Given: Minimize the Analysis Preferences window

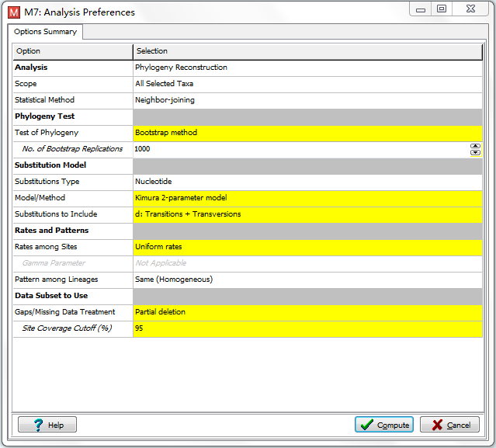Looking at the screenshot, I should (x=421, y=9).
